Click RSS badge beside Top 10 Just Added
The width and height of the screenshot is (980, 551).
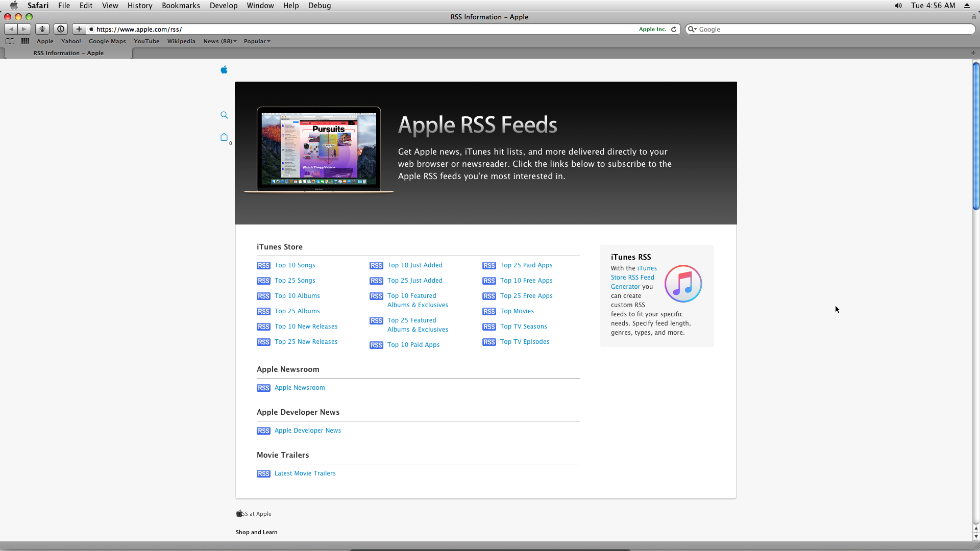click(376, 265)
